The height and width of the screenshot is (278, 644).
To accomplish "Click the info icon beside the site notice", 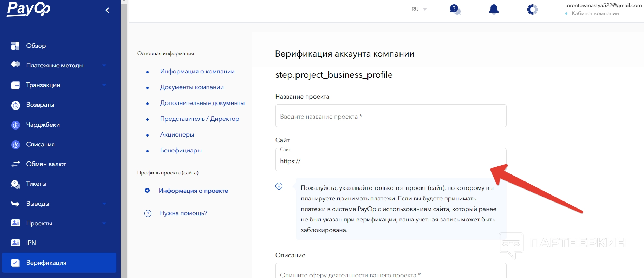I will pyautogui.click(x=279, y=186).
